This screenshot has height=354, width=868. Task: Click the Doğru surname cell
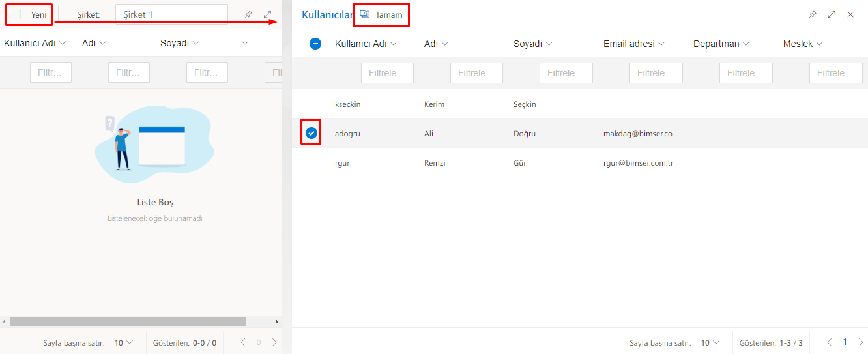524,134
